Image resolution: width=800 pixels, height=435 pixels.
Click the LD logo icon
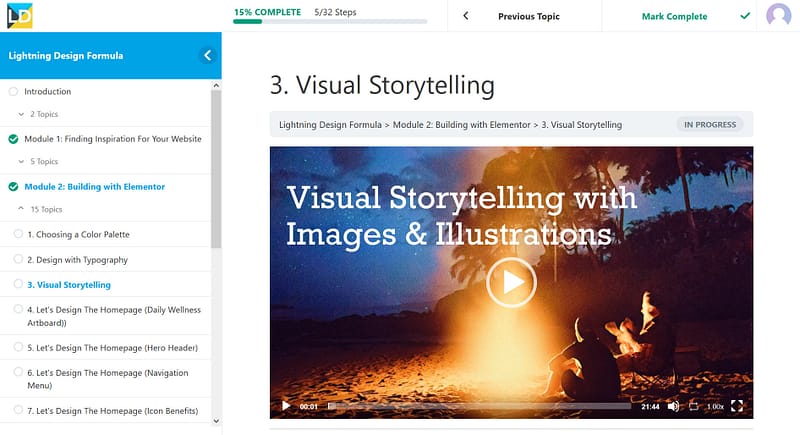20,15
